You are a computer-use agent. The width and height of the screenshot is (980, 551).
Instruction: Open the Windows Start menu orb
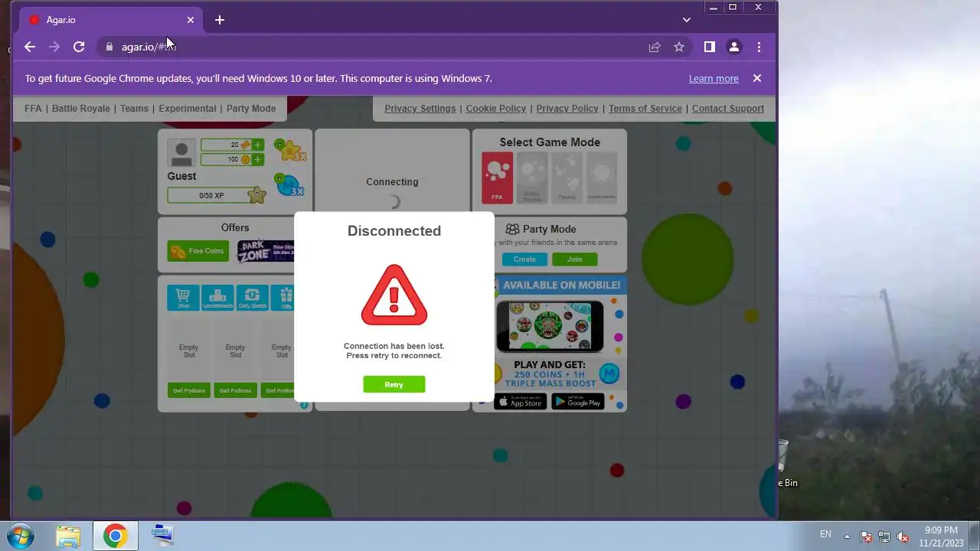pos(20,536)
